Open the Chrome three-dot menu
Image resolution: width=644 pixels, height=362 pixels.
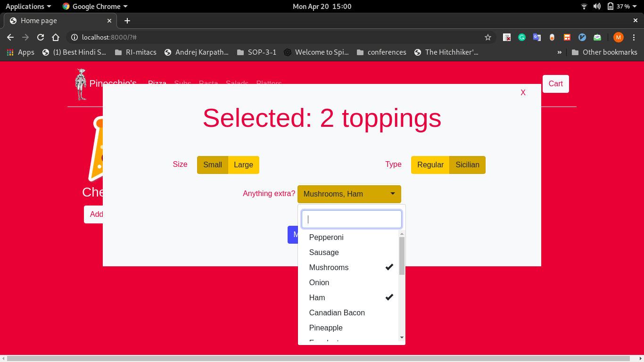[x=634, y=37]
